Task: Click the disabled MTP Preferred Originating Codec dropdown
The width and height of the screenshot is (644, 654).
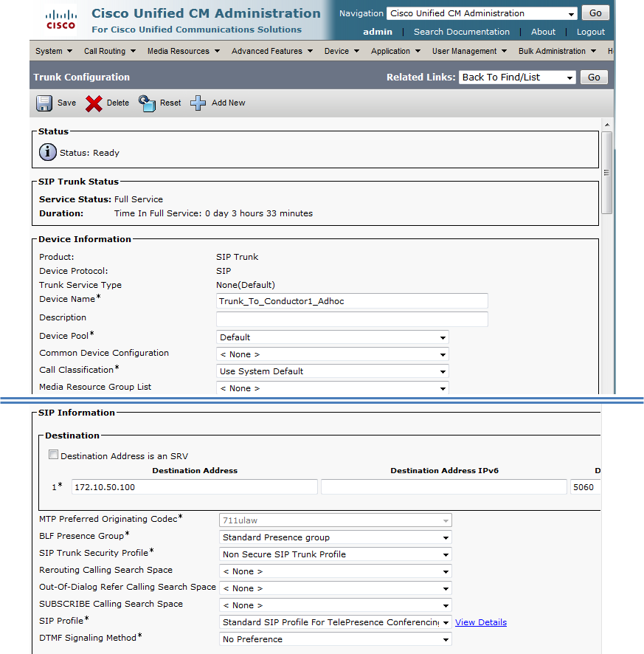Action: pos(335,520)
